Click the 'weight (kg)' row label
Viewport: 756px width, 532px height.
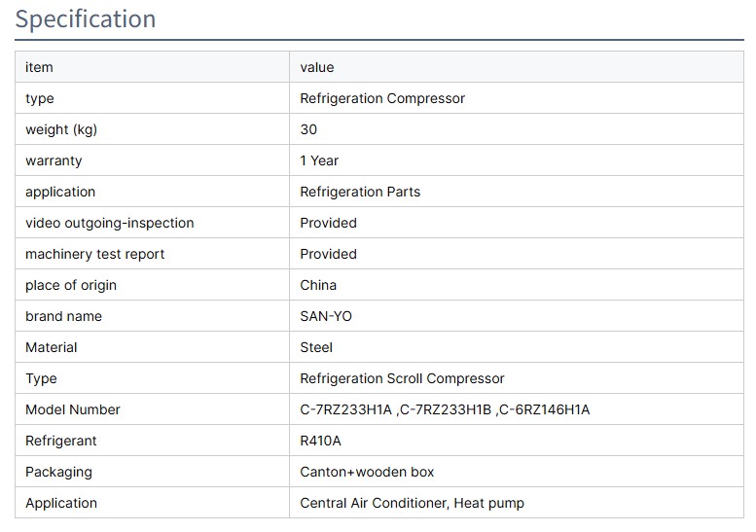pos(61,129)
